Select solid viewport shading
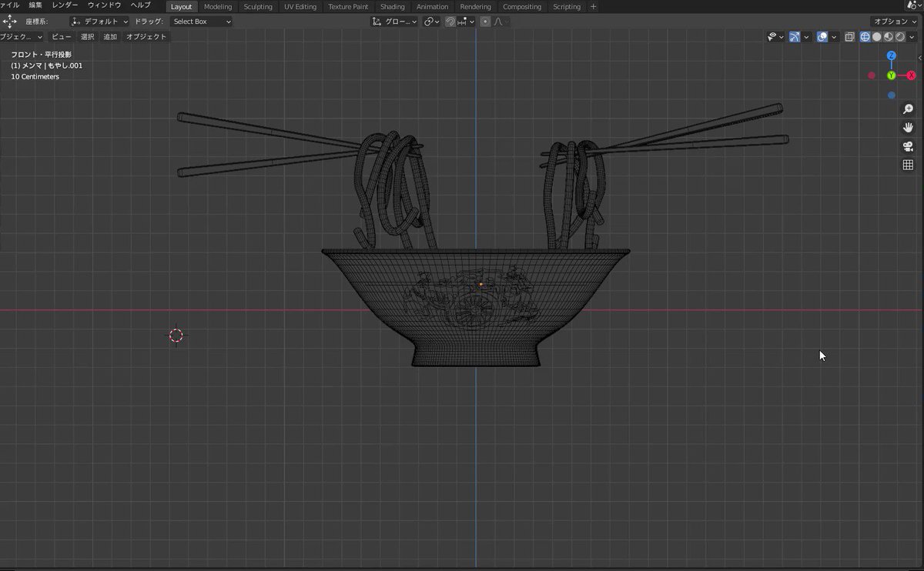The height and width of the screenshot is (571, 924). [x=876, y=36]
